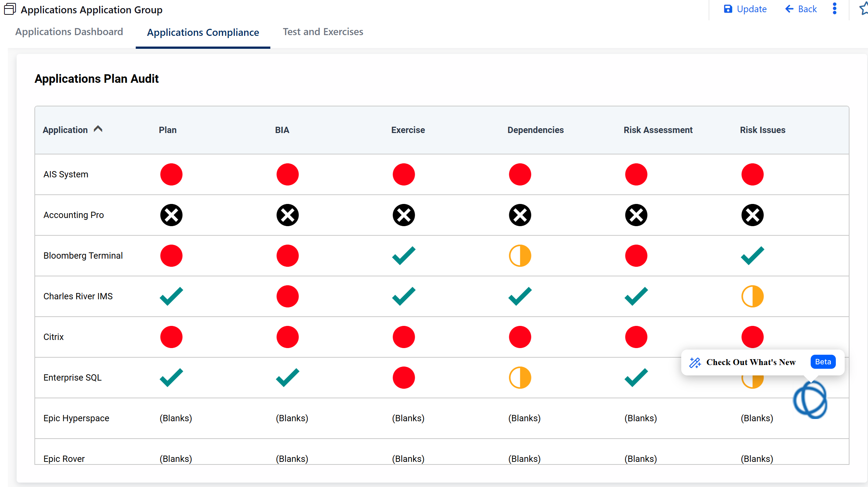Click the Back arrow link
This screenshot has height=487, width=868.
pos(801,9)
